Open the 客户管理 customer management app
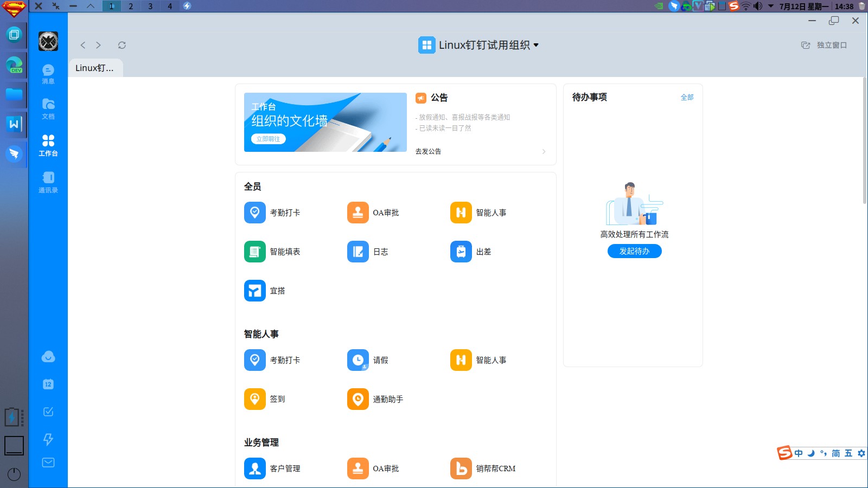This screenshot has height=488, width=868. (254, 468)
